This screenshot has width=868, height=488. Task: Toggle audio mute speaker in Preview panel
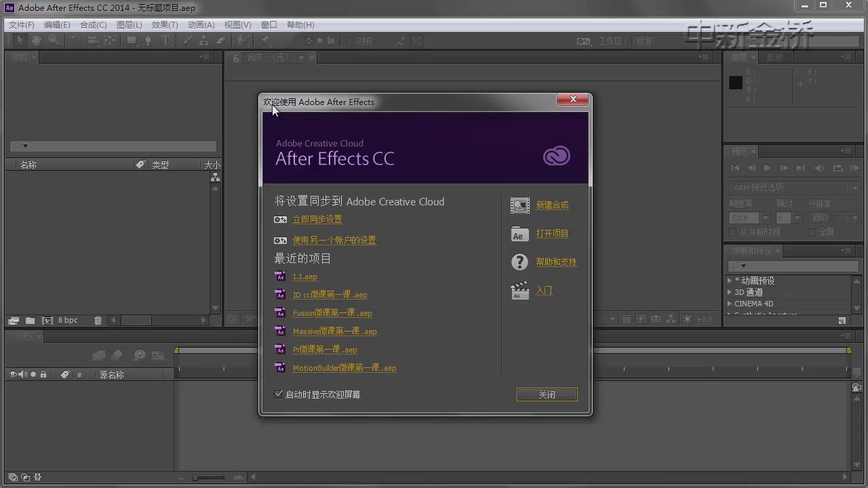(819, 167)
